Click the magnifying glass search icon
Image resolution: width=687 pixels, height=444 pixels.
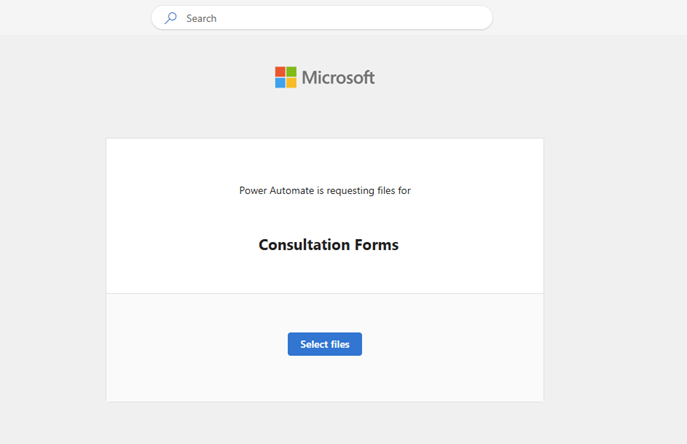[x=170, y=18]
